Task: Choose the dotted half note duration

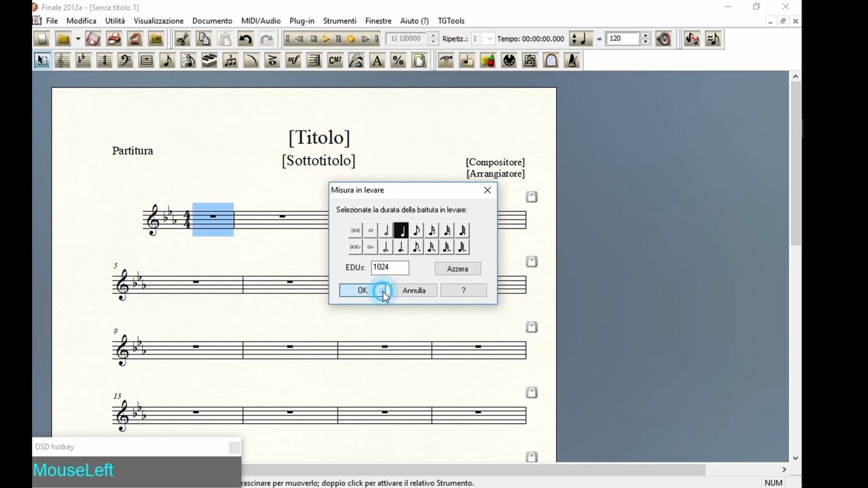Action: [386, 247]
